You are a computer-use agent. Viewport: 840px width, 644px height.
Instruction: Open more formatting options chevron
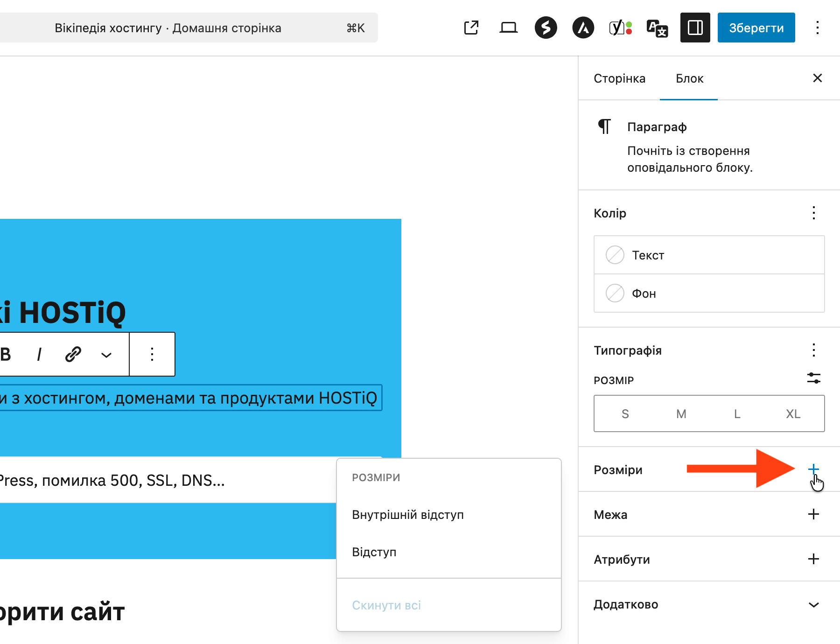coord(106,355)
